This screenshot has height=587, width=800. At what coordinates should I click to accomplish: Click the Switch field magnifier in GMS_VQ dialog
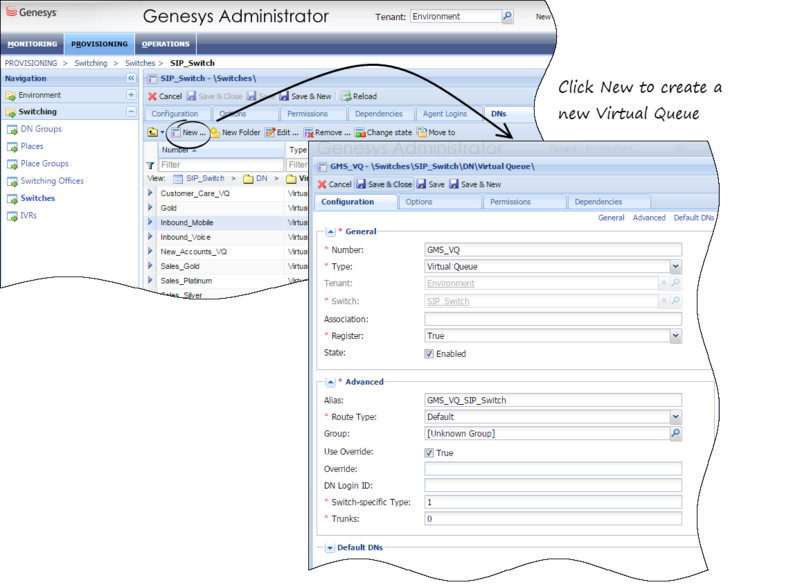[676, 300]
